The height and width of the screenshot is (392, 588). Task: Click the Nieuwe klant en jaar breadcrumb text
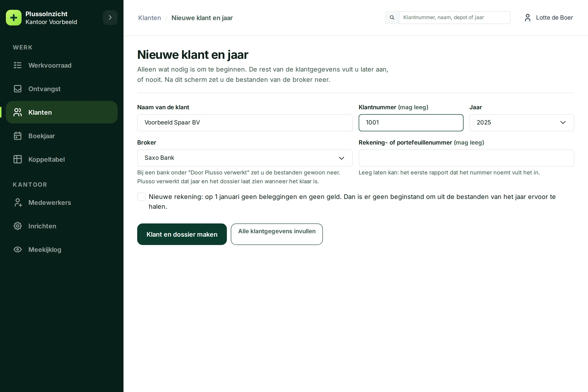tap(202, 18)
